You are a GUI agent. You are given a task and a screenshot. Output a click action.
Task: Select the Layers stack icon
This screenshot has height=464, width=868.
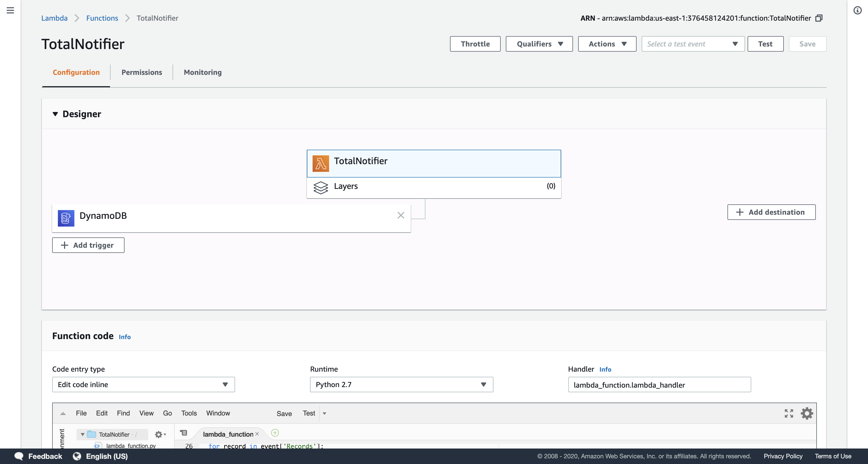pyautogui.click(x=320, y=188)
